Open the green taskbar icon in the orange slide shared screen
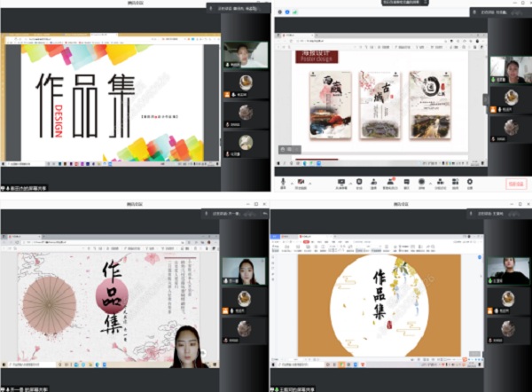 (x=341, y=365)
